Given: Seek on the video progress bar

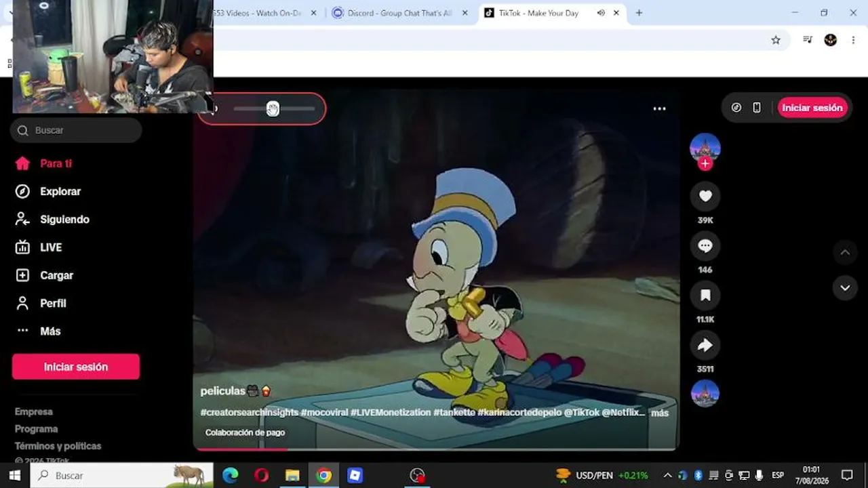Looking at the screenshot, I should tap(436, 449).
